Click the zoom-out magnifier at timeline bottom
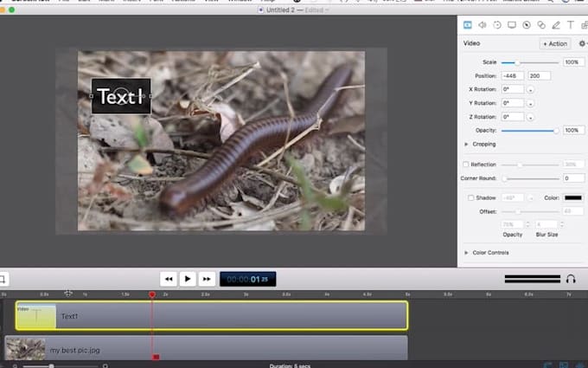 point(15,365)
